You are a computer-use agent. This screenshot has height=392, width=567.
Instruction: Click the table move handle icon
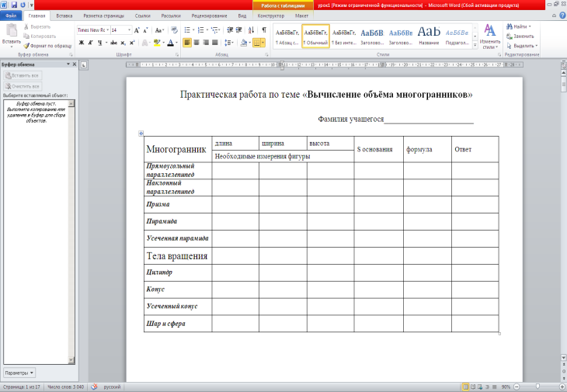141,134
